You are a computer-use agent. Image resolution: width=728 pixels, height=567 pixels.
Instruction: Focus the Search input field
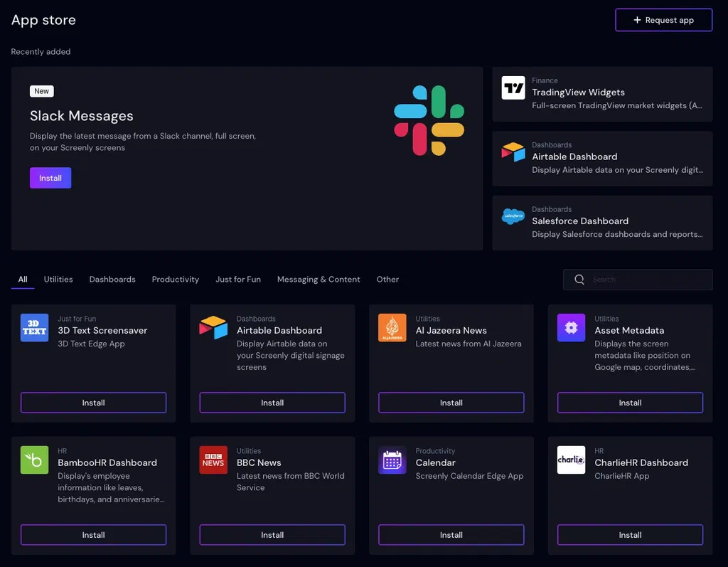(x=638, y=280)
